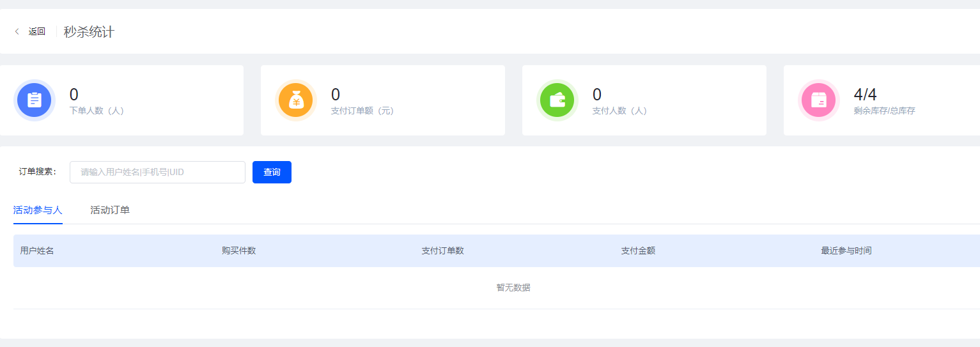
Task: Switch to the 活动订单 tab
Action: [x=110, y=210]
